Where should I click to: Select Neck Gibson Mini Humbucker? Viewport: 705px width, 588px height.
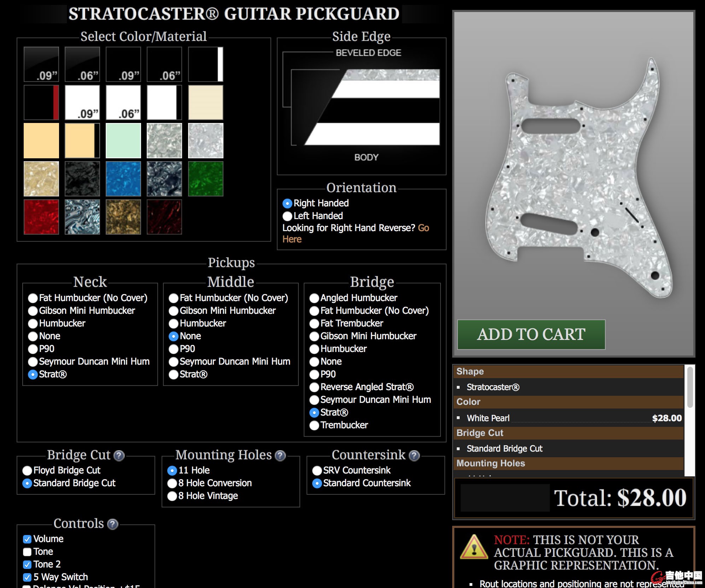[x=33, y=311]
